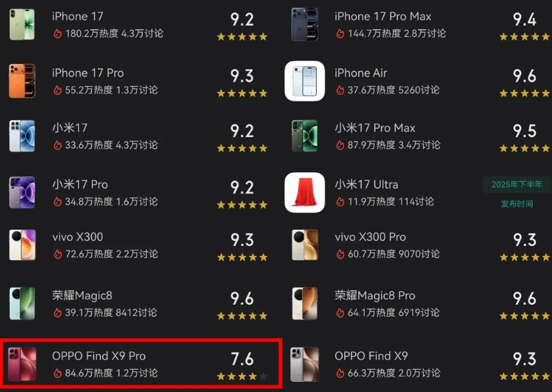The image size is (552, 392).
Task: Click the 2025年下半年 release tag
Action: pos(516,184)
